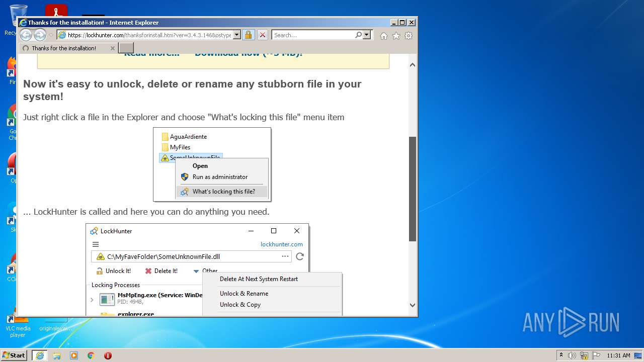Open the Home page icon

(x=384, y=36)
